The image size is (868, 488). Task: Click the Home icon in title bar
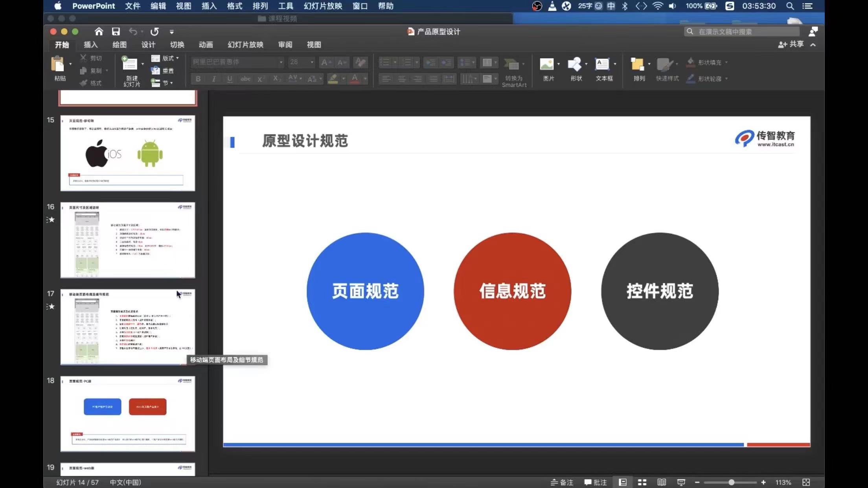[x=99, y=31]
